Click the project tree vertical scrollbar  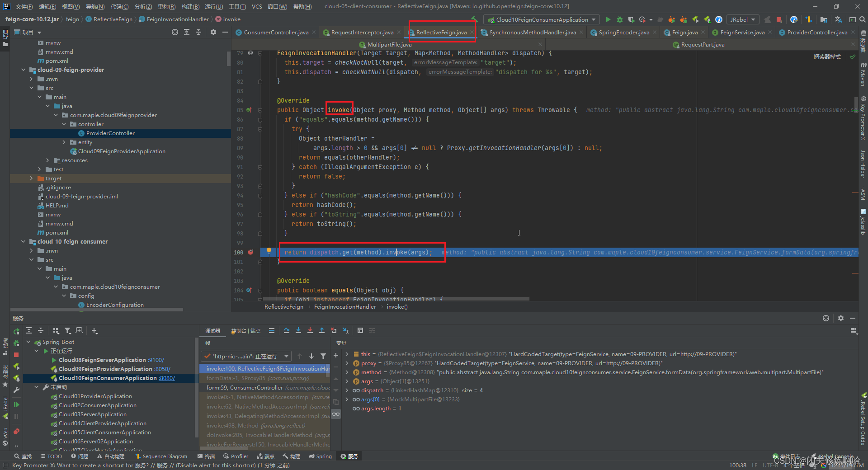(229, 59)
